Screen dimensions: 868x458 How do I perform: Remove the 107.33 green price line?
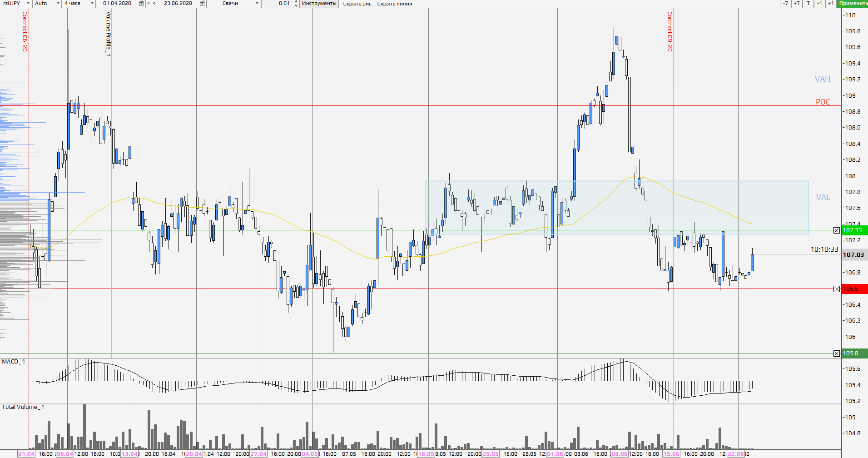tap(837, 230)
